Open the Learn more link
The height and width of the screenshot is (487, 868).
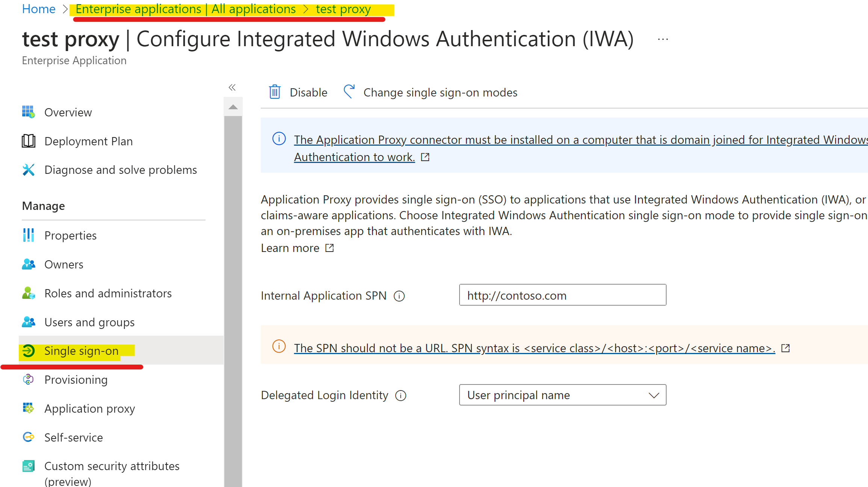[290, 248]
